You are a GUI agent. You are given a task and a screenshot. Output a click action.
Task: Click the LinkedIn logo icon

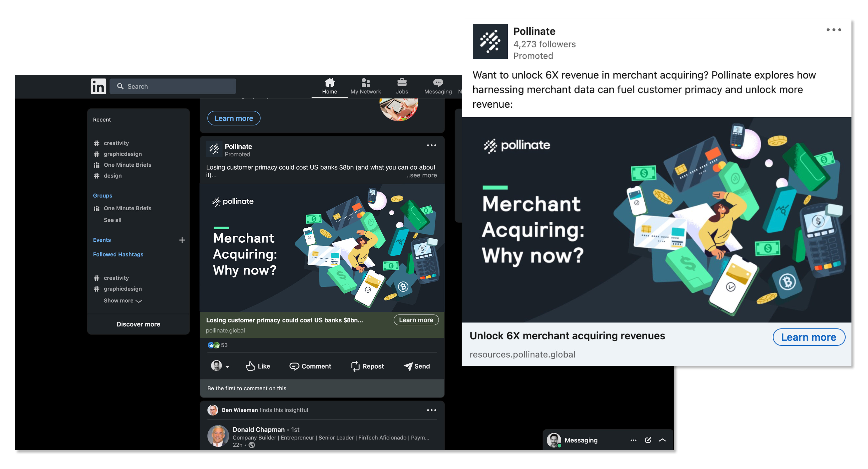pyautogui.click(x=98, y=86)
